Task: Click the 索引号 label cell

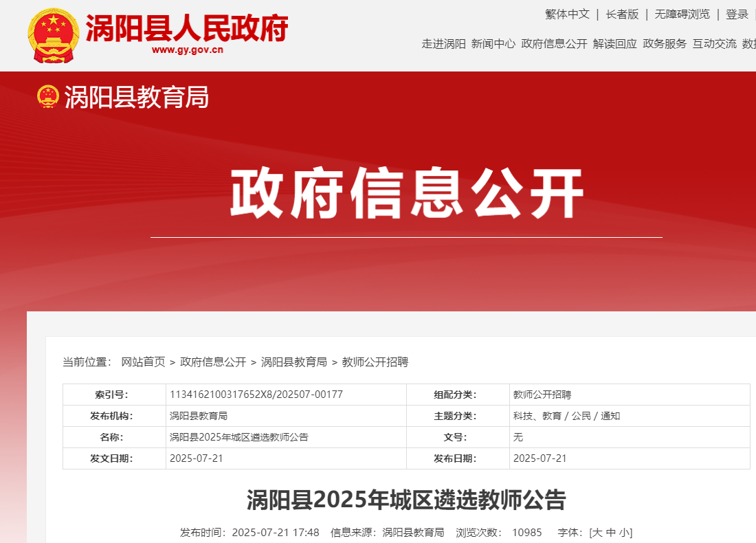Action: pos(114,395)
